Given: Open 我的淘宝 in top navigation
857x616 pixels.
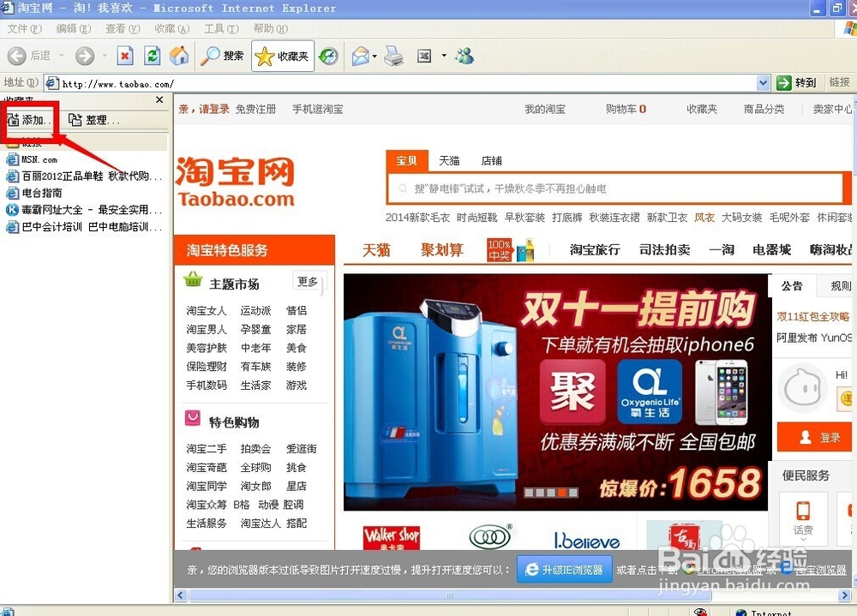Looking at the screenshot, I should click(545, 109).
